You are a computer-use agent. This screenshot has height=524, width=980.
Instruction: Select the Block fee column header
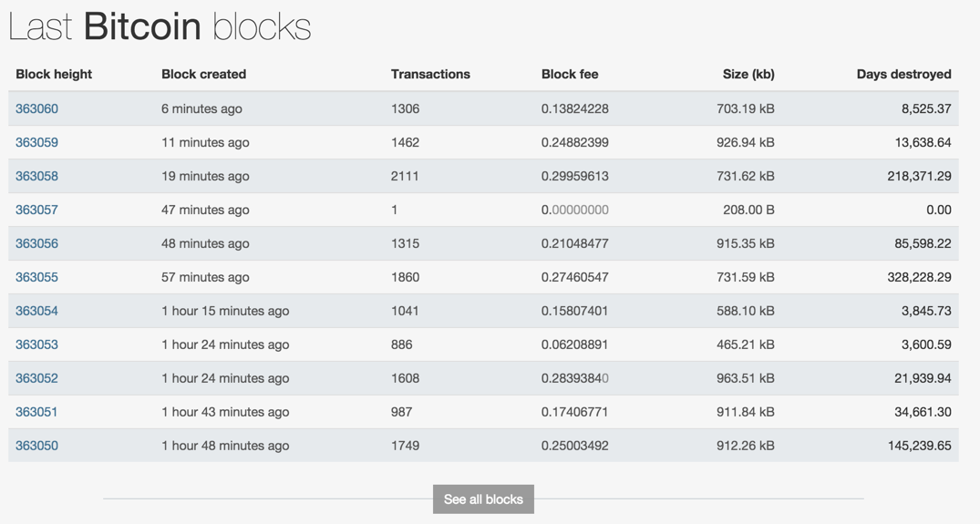[570, 75]
